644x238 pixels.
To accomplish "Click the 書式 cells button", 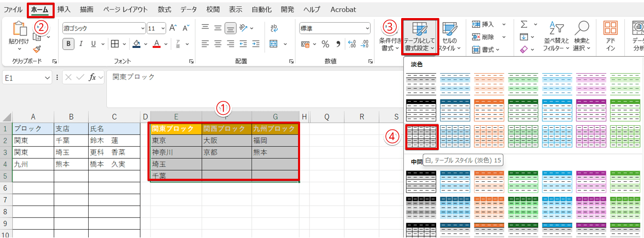I will 483,49.
